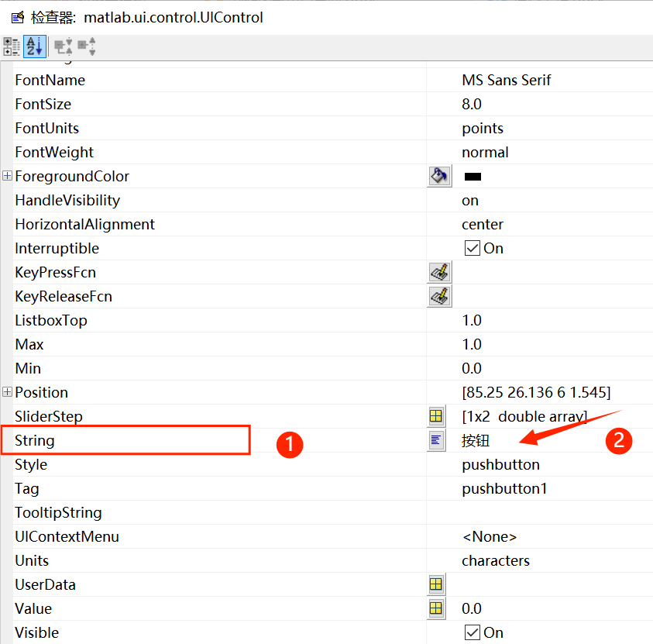Toggle the Visible On checkbox
Image resolution: width=653 pixels, height=644 pixels.
pos(472,632)
